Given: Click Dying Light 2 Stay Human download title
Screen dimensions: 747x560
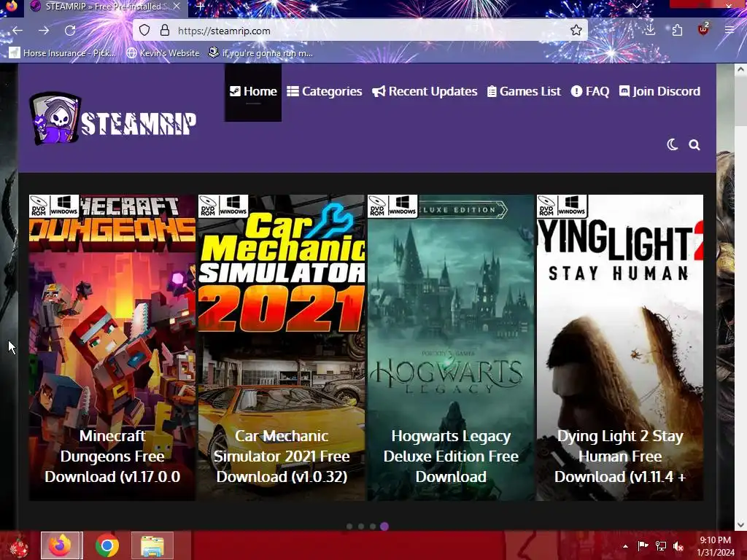Looking at the screenshot, I should click(x=620, y=456).
